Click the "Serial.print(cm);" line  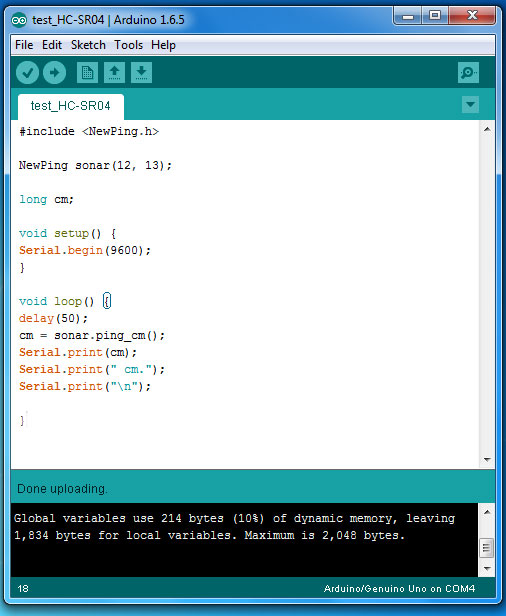[x=78, y=353]
